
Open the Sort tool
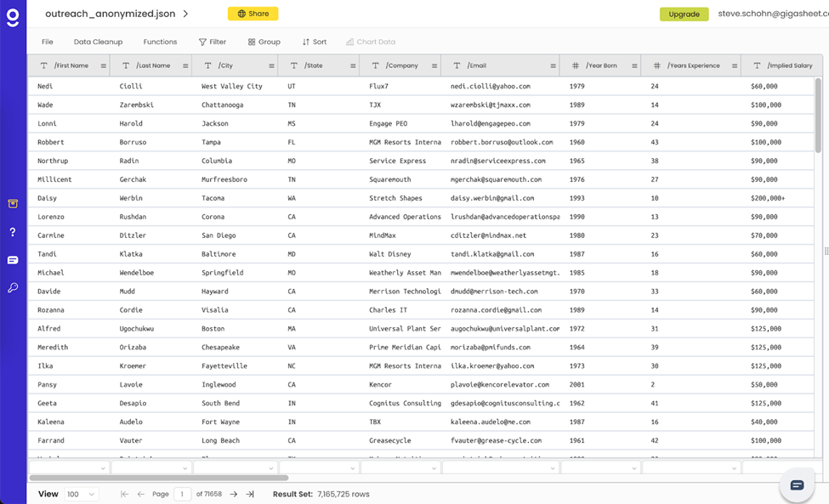coord(315,42)
